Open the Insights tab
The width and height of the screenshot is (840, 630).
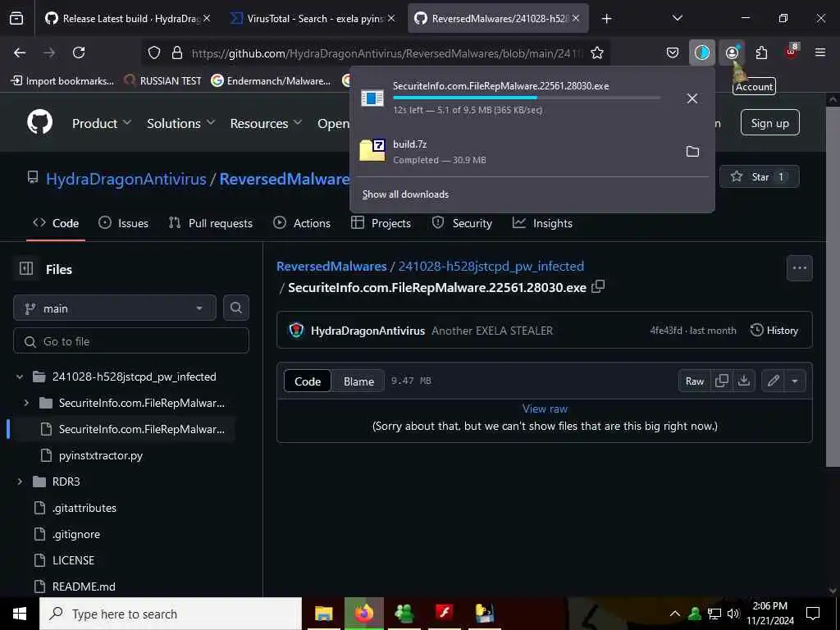coord(543,223)
